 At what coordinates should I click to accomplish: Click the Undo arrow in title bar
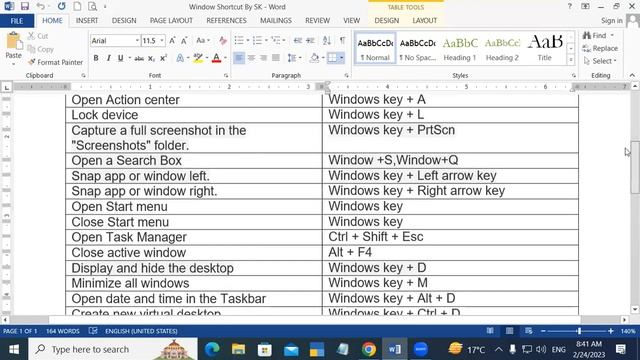click(40, 7)
